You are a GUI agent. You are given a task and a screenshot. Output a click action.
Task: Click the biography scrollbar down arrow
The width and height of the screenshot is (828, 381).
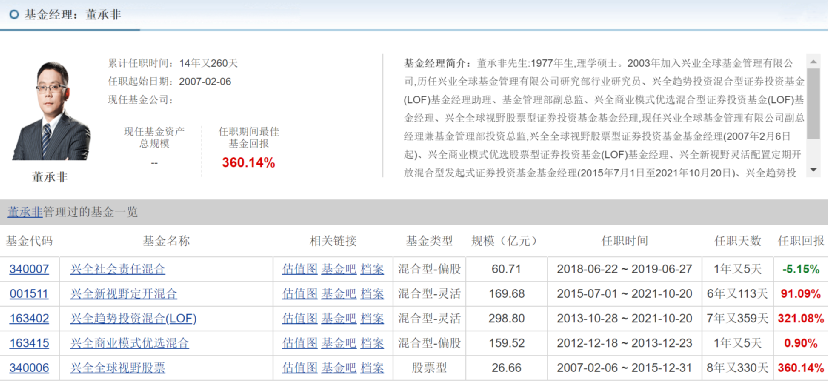(813, 169)
